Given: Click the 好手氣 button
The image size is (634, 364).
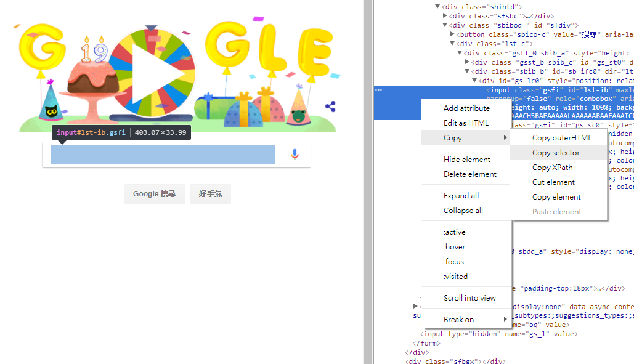Looking at the screenshot, I should pyautogui.click(x=210, y=194).
